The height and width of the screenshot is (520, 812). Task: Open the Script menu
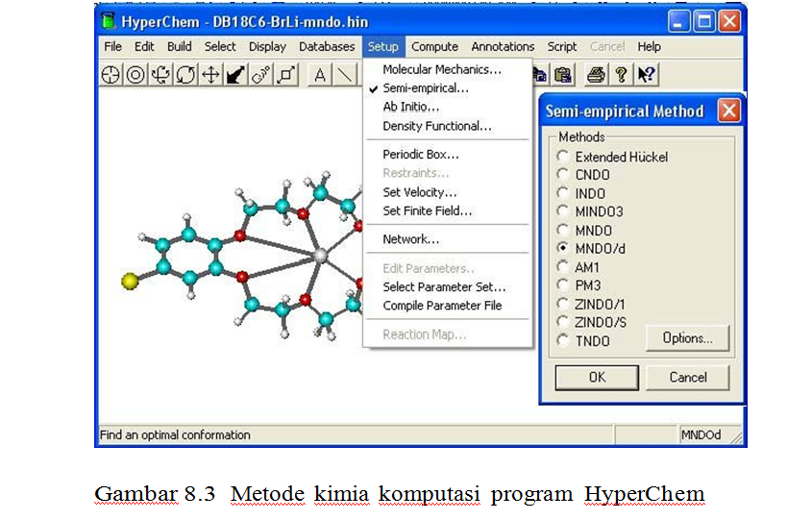coord(562,46)
